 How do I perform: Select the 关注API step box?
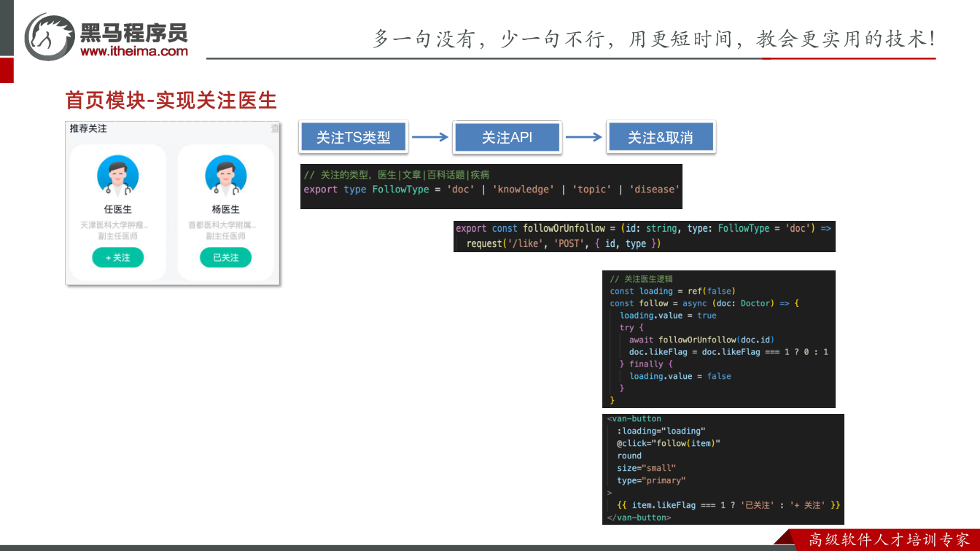coord(507,137)
